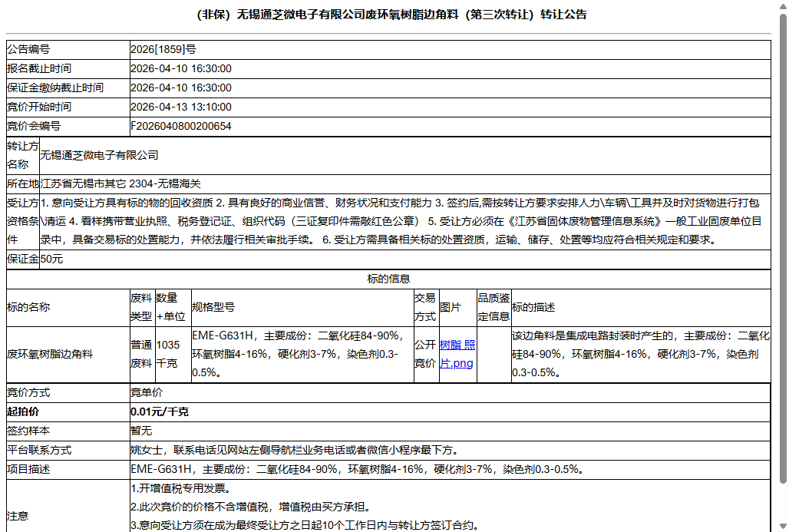Click starting price 0.01元/千克
The image size is (789, 532).
pos(160,411)
